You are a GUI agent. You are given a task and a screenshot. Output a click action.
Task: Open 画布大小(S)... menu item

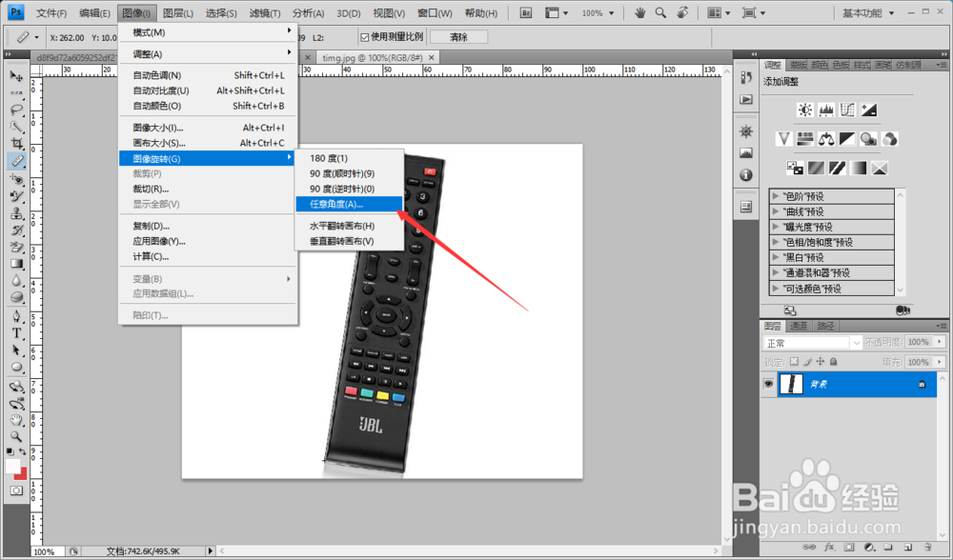point(209,144)
